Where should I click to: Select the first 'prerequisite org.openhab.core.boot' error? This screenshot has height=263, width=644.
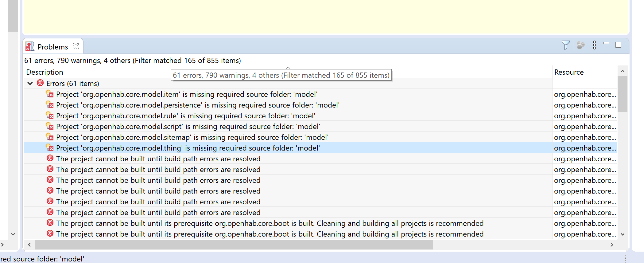(270, 223)
